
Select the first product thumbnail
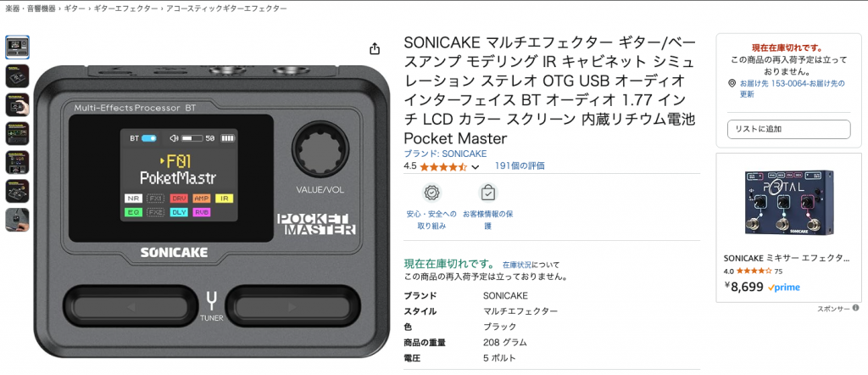coord(17,47)
